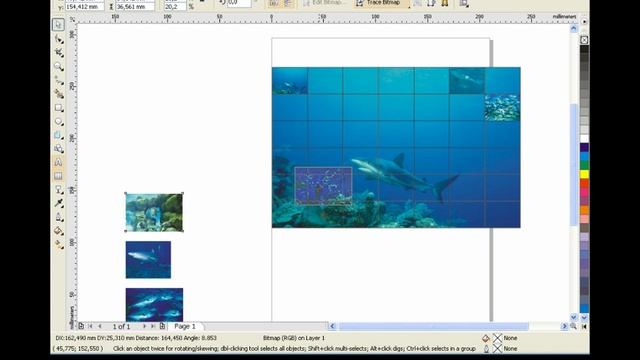
Task: Click the '1 of 1' page counter
Action: click(122, 327)
